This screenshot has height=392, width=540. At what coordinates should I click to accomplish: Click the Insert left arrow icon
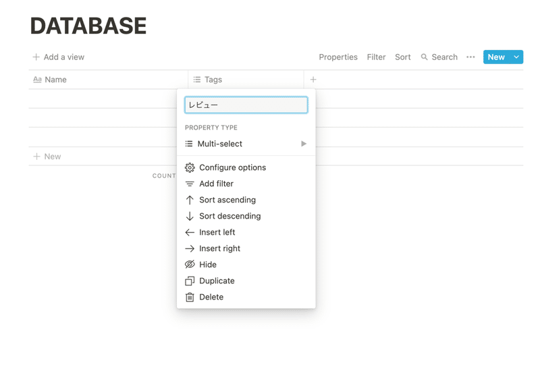click(190, 232)
